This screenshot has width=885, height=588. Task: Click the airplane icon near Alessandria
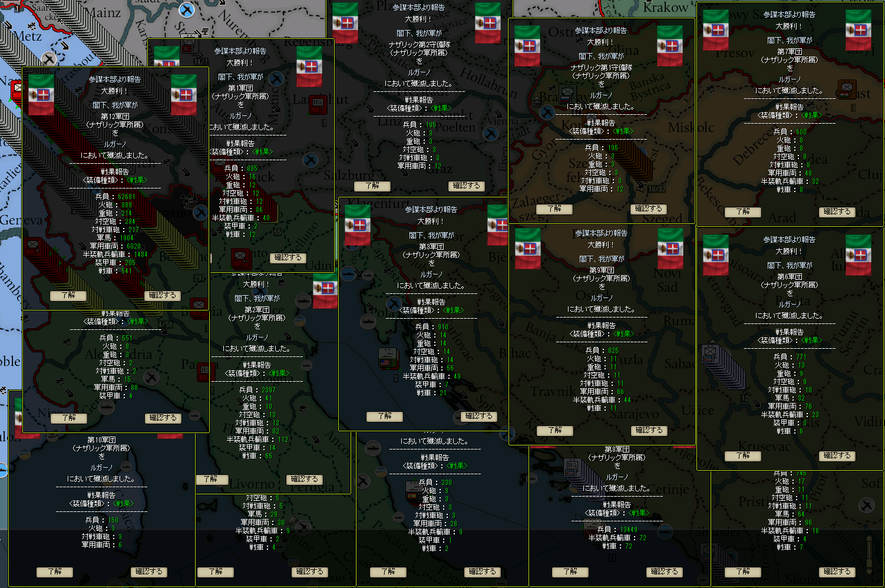click(x=151, y=377)
